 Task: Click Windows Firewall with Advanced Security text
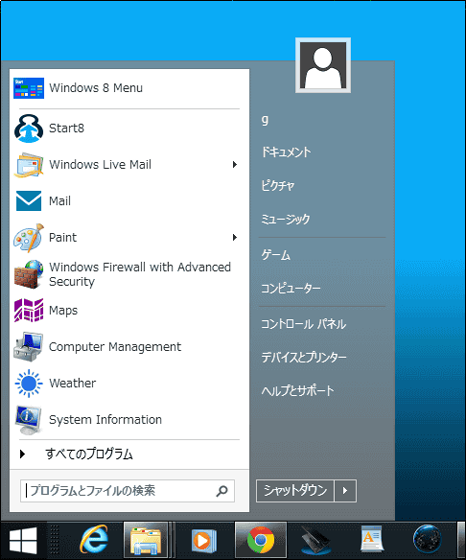point(140,274)
